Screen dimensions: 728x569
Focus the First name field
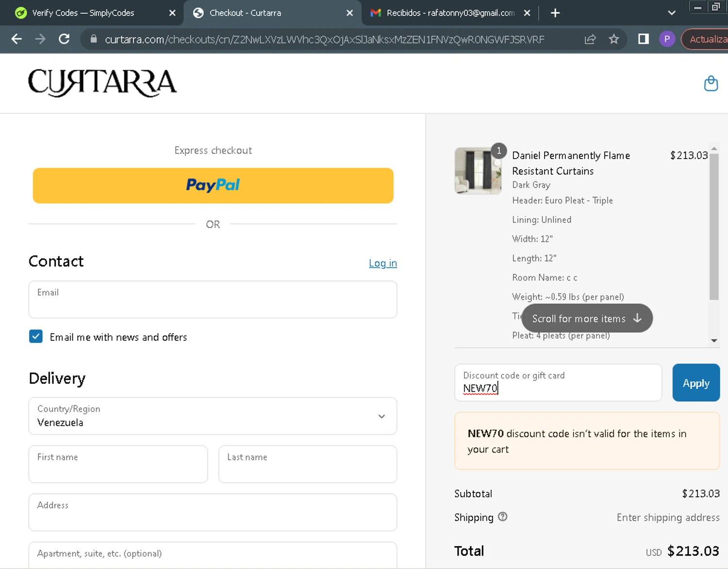(118, 464)
